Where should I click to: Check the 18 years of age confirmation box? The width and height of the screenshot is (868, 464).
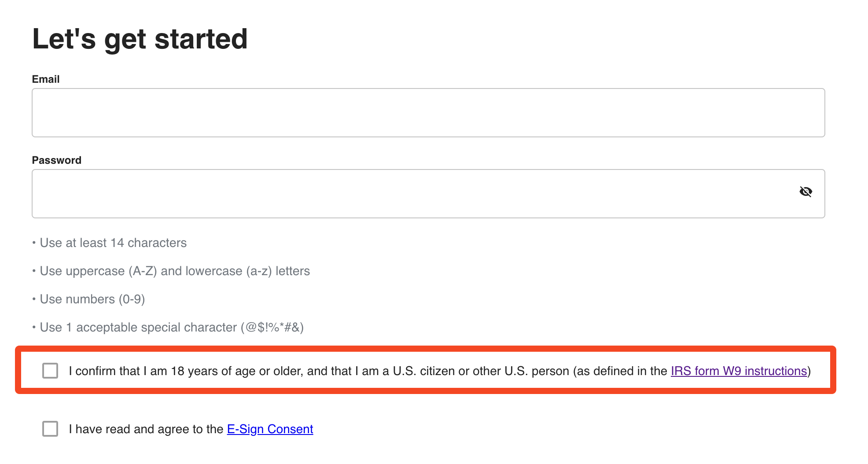point(50,371)
